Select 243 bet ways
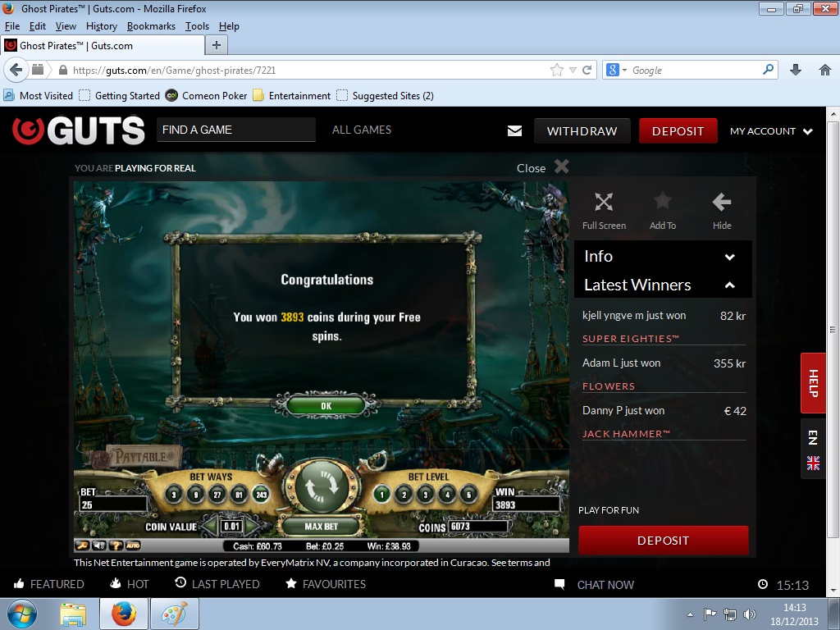840x630 pixels. point(259,494)
